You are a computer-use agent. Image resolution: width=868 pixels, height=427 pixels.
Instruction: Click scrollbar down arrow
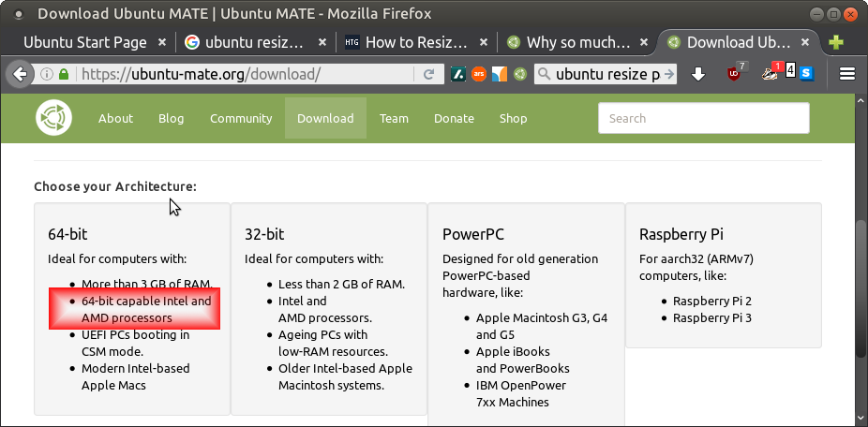pyautogui.click(x=861, y=420)
